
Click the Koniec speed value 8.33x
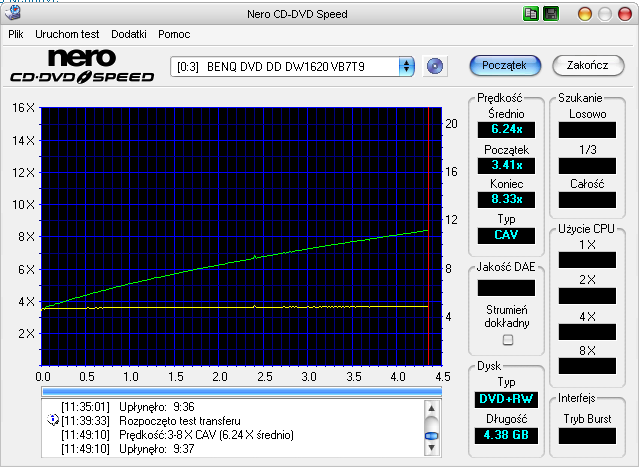[x=506, y=199]
